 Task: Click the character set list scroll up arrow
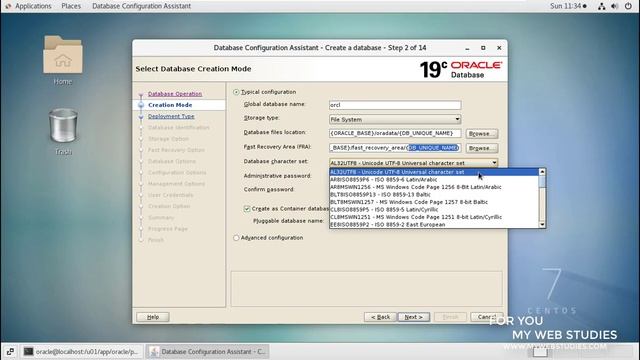tap(542, 172)
